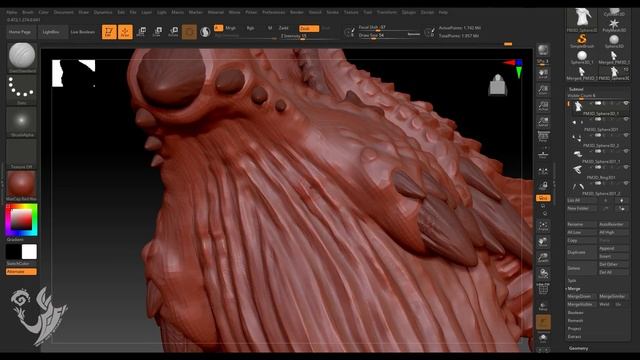Screen dimensions: 640x360
Task: Enable Rgb paint mode
Action: [250, 28]
